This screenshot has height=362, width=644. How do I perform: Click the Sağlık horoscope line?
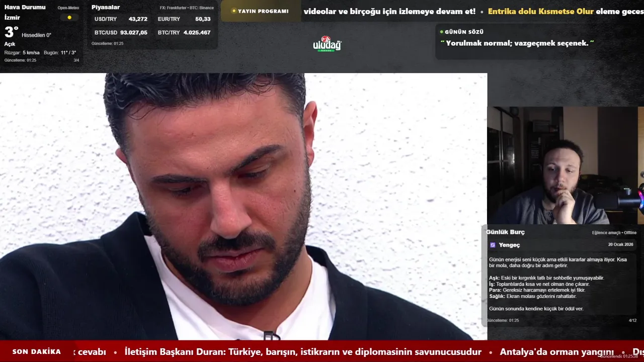pyautogui.click(x=533, y=296)
